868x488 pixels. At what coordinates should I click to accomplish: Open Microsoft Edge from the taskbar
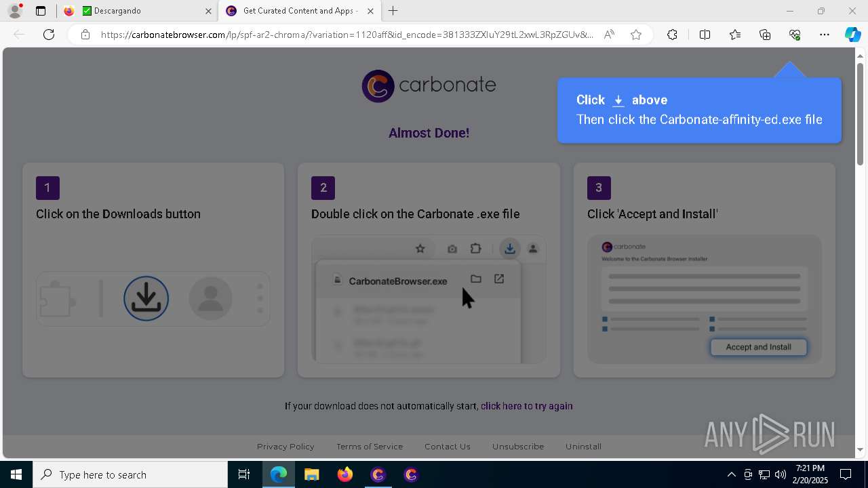[x=279, y=474]
